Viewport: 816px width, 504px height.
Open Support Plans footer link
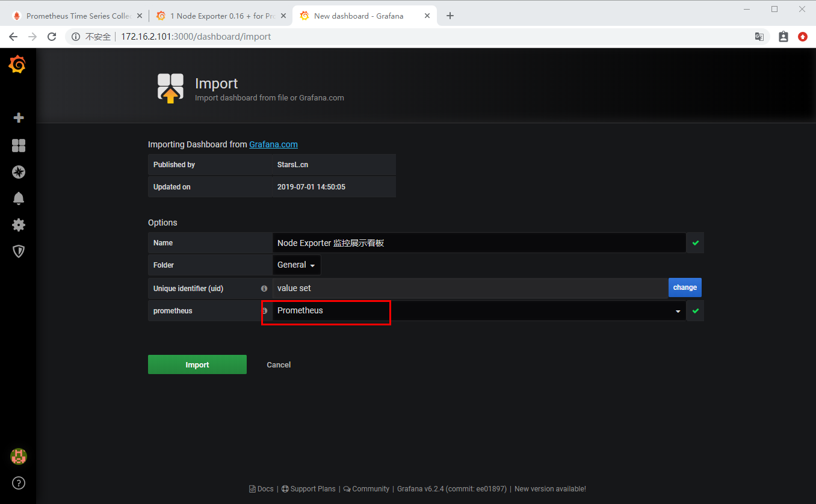point(309,489)
